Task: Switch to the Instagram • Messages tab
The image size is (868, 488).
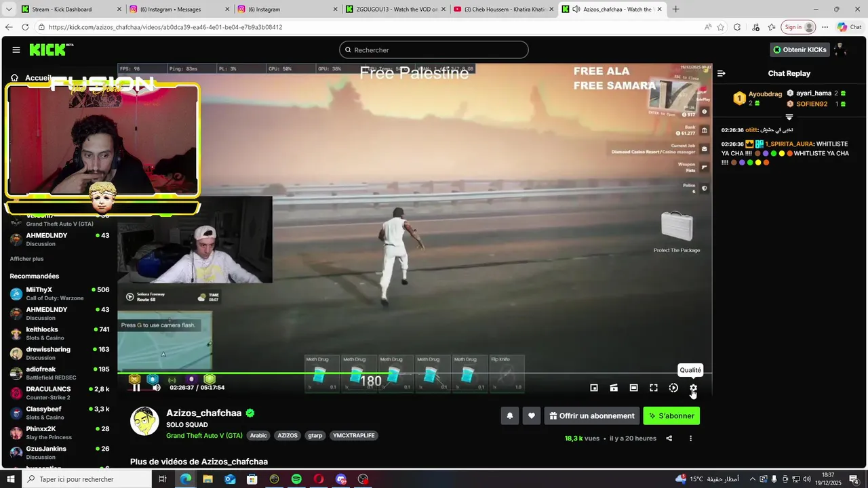Action: [x=180, y=9]
